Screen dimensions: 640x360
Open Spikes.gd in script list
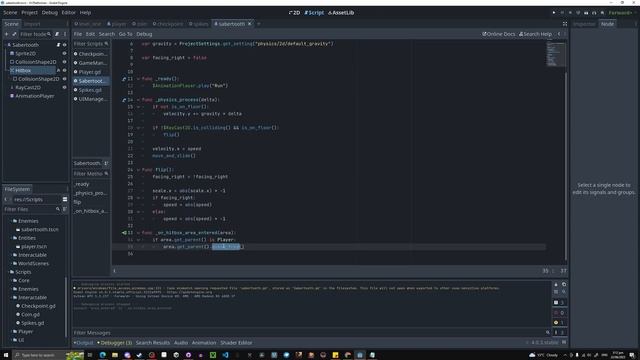(90, 90)
